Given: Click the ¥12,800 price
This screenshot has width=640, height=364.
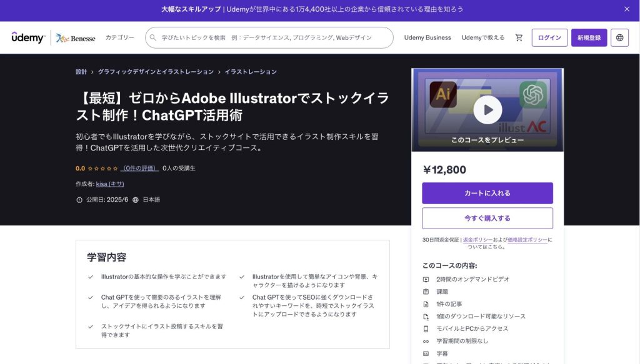Looking at the screenshot, I should 444,170.
